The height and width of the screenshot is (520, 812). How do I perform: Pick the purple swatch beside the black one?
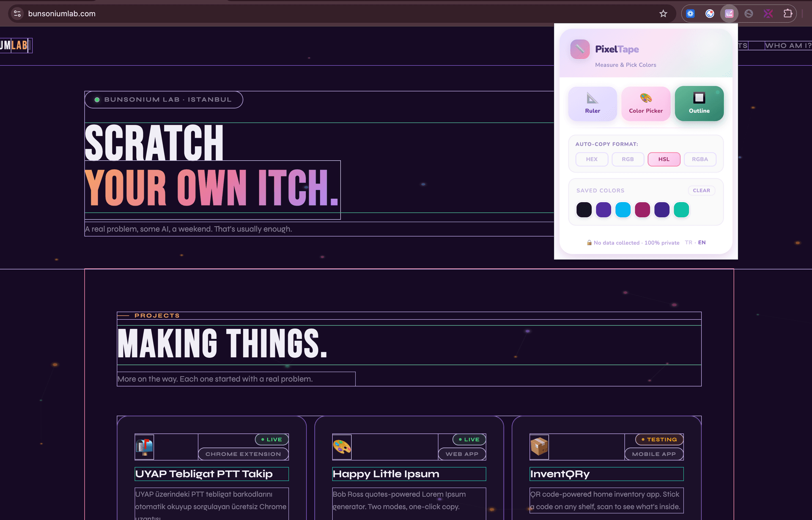(x=604, y=210)
